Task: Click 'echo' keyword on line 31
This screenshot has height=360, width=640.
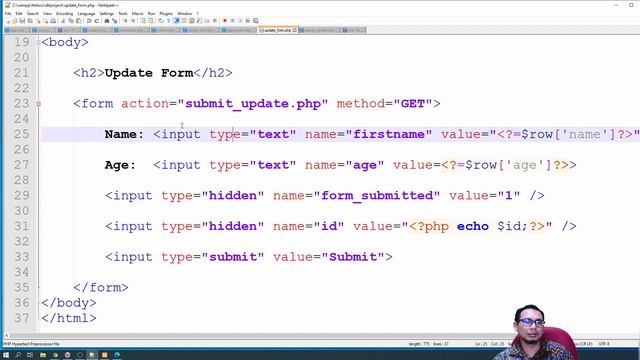Action: (x=473, y=226)
